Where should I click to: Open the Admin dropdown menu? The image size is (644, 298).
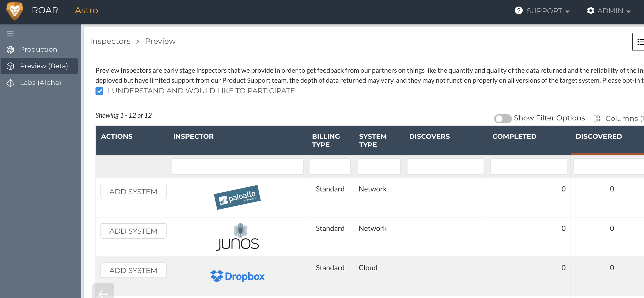click(608, 11)
